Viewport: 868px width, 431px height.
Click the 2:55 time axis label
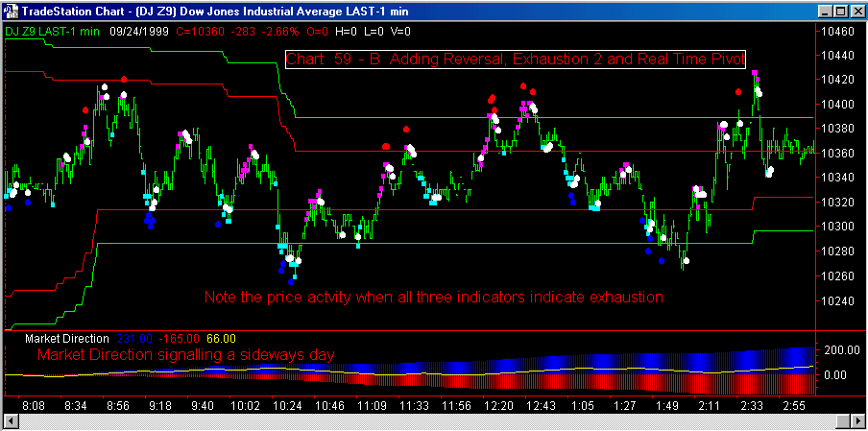click(x=793, y=405)
